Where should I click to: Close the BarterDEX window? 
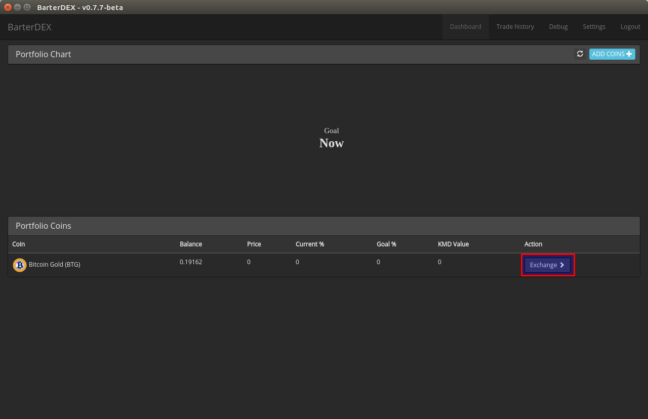[x=7, y=7]
